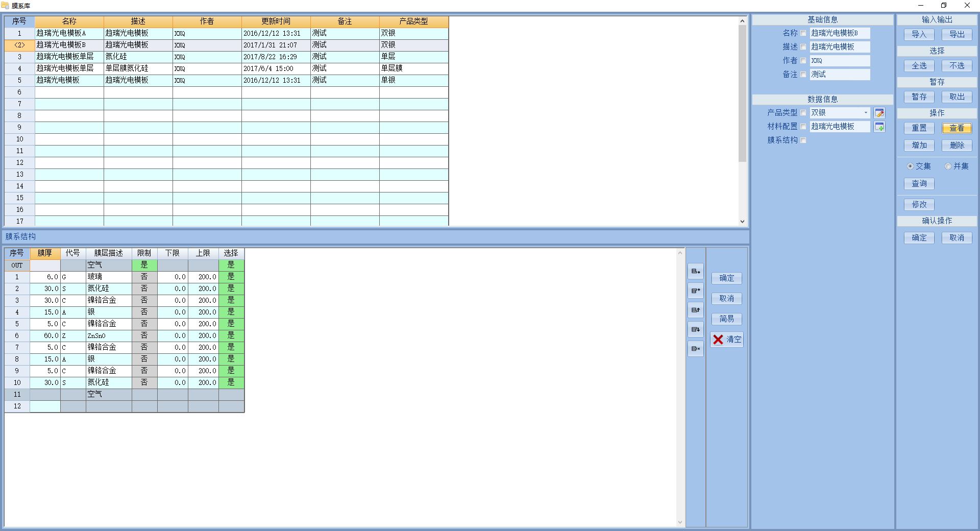Viewport: 980px width, 531px height.
Task: Click the 产品类型 column header
Action: (414, 21)
